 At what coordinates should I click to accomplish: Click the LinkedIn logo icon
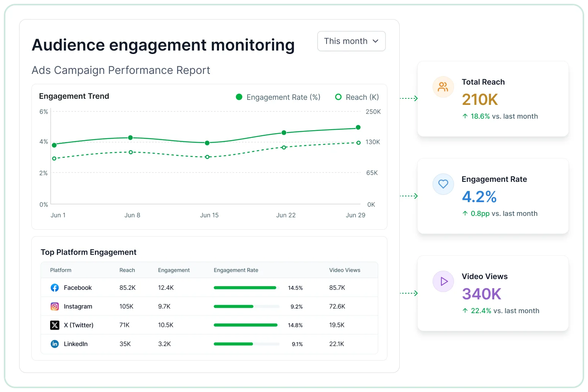(x=55, y=344)
